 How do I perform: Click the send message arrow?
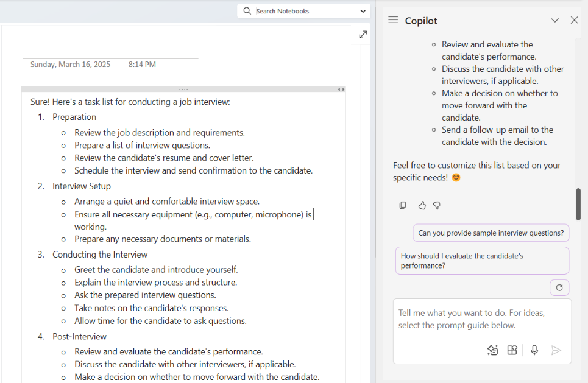point(556,350)
